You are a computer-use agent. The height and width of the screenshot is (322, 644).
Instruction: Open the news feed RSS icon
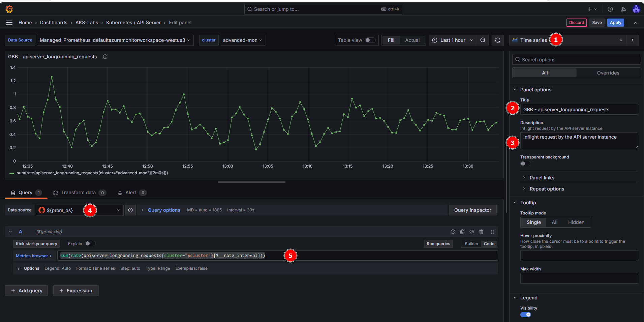click(x=623, y=9)
